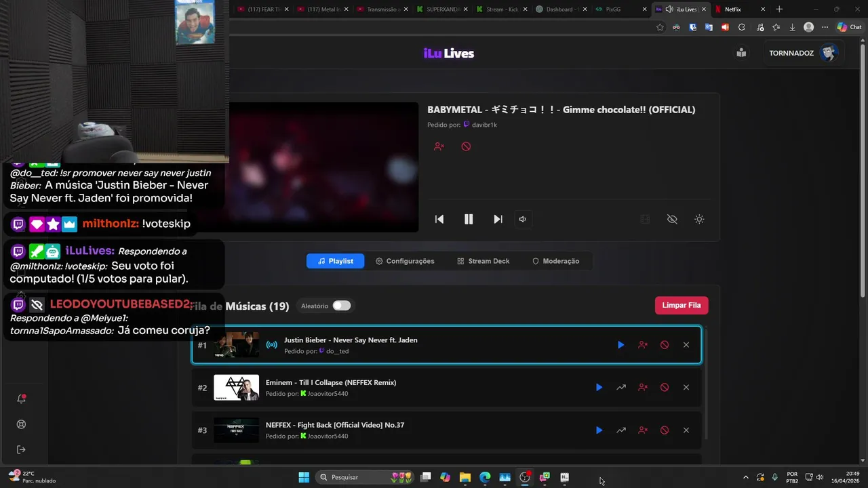
Task: Skip to the previous track
Action: click(439, 219)
